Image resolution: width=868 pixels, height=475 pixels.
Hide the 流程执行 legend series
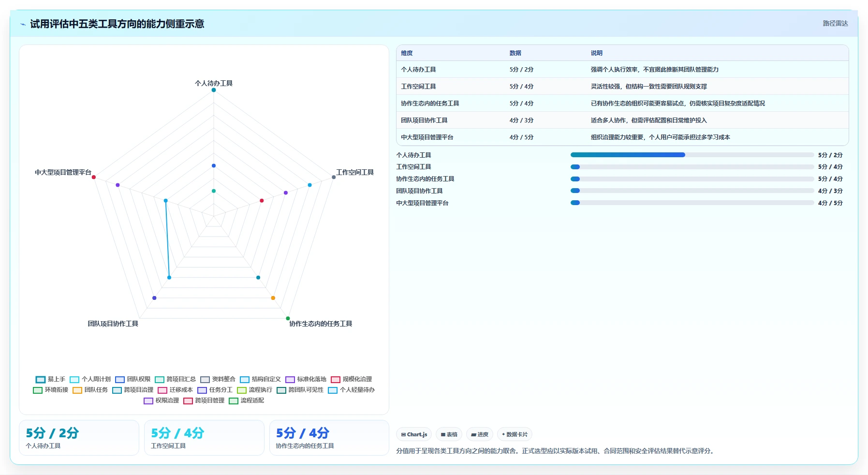click(255, 390)
